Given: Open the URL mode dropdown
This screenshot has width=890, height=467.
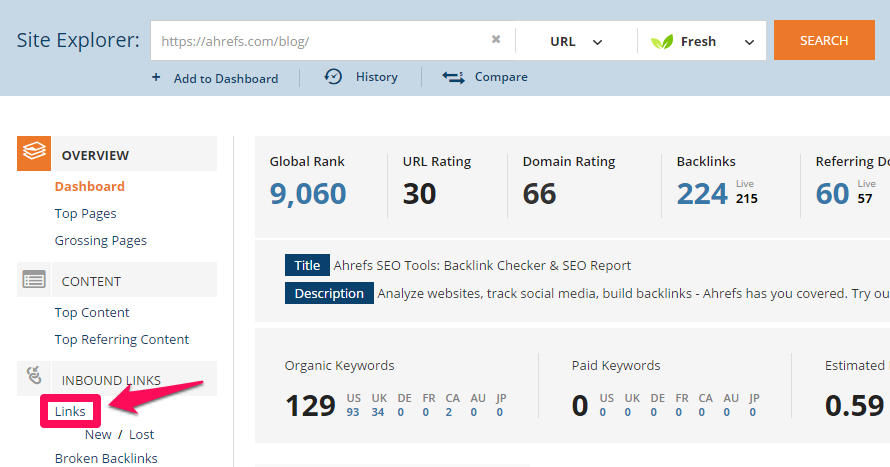Looking at the screenshot, I should (x=576, y=41).
